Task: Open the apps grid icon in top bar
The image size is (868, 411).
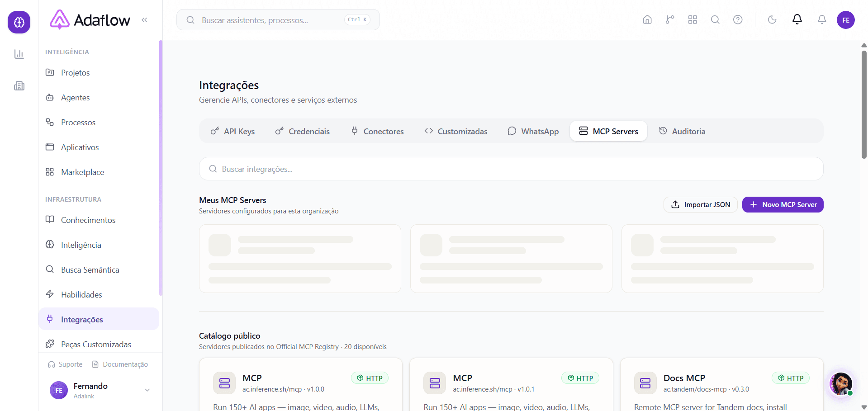Action: pyautogui.click(x=693, y=20)
